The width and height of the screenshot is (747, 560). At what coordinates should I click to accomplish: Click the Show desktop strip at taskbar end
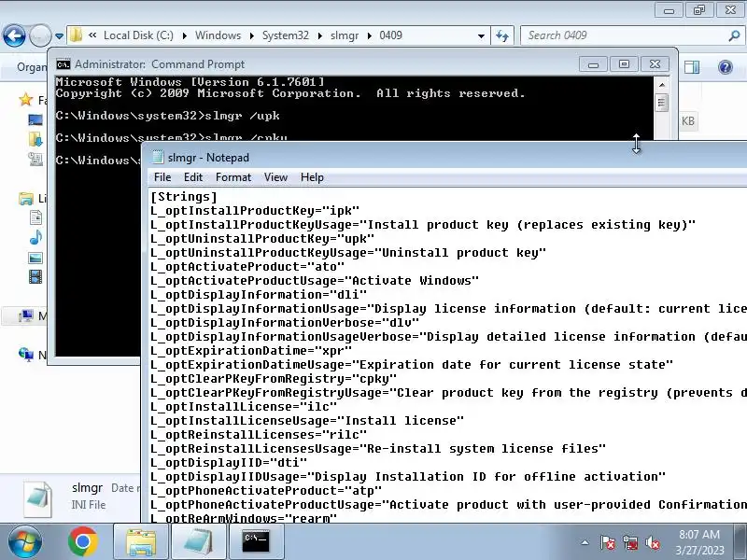pos(741,542)
